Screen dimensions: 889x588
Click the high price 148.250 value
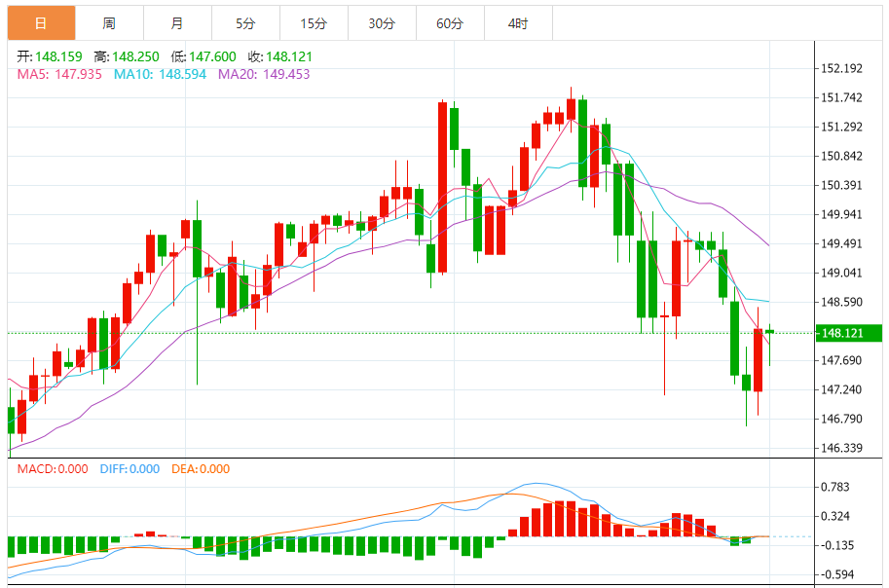(135, 56)
